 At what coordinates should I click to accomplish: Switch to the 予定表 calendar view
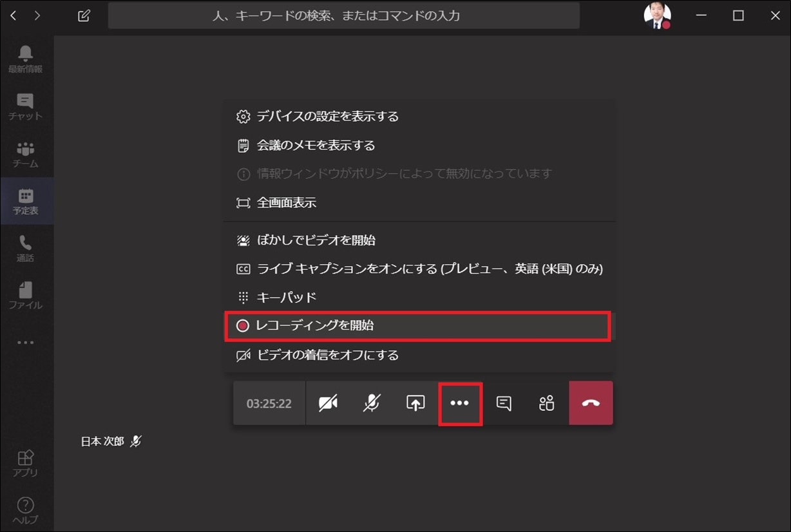[26, 201]
